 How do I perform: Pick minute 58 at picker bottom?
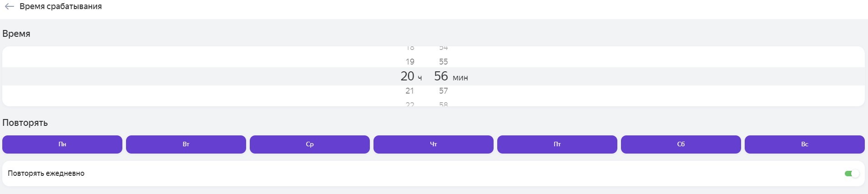coord(443,104)
